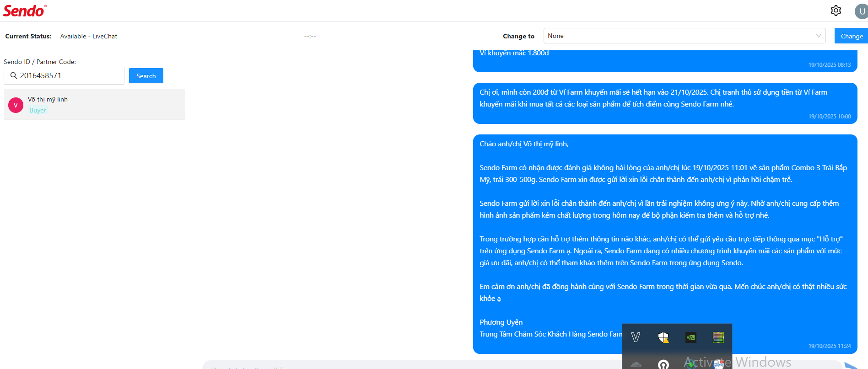Click the "--:--" timer display
Image resolution: width=868 pixels, height=369 pixels.
(x=310, y=36)
